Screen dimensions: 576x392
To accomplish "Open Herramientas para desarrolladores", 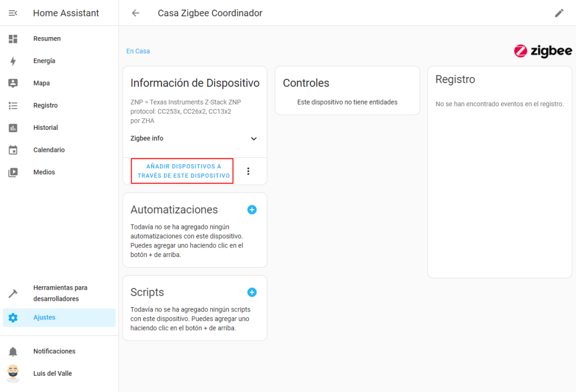I will 60,293.
